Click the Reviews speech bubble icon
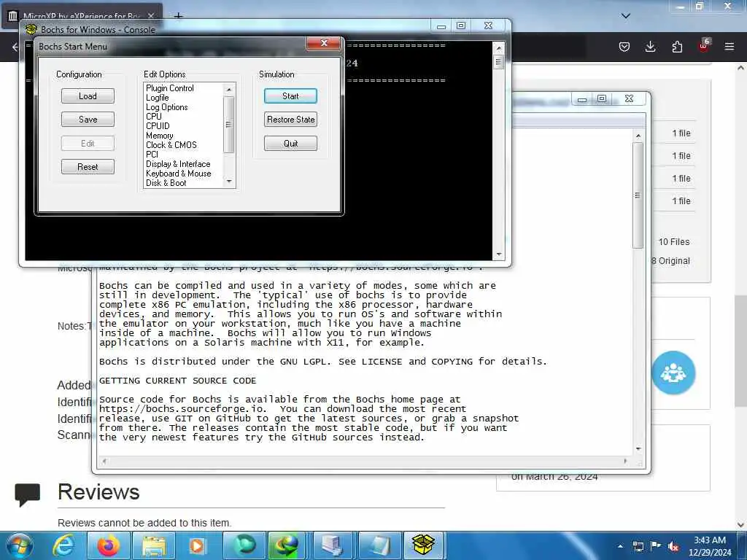 pyautogui.click(x=27, y=494)
